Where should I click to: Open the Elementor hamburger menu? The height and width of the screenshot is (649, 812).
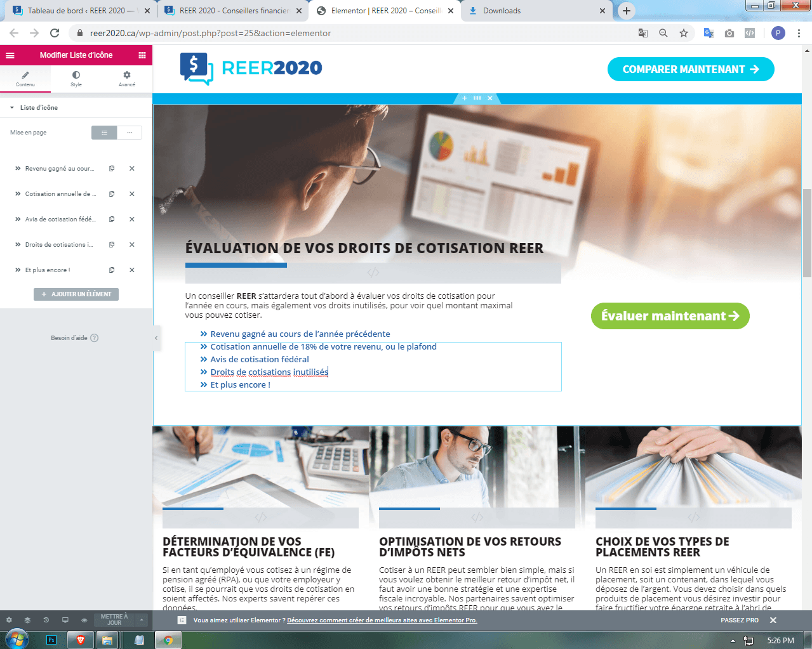pos(10,55)
